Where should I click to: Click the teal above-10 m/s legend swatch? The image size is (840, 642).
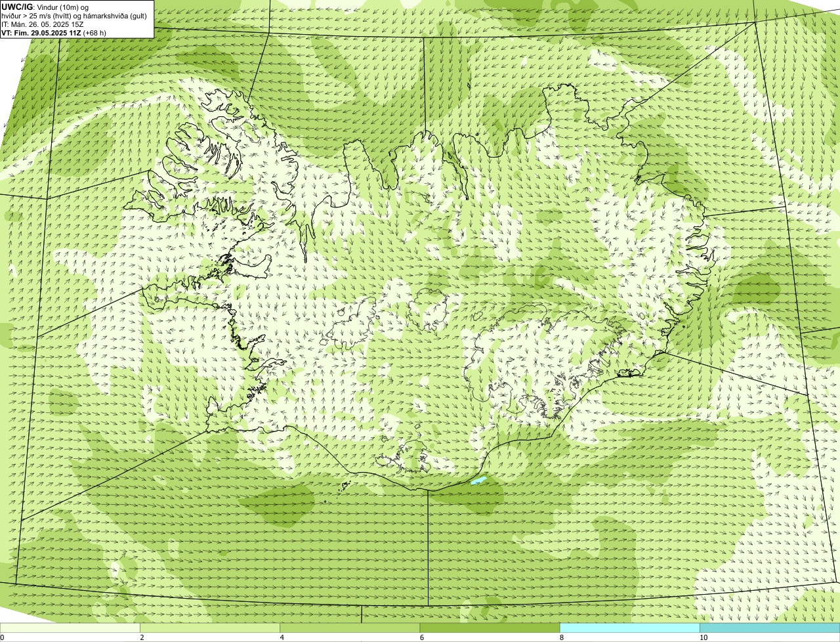point(770,628)
